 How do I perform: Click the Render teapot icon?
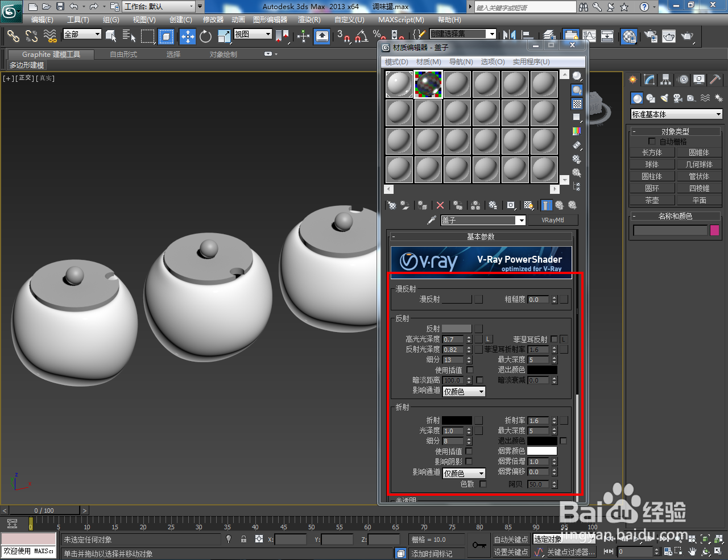tap(688, 36)
